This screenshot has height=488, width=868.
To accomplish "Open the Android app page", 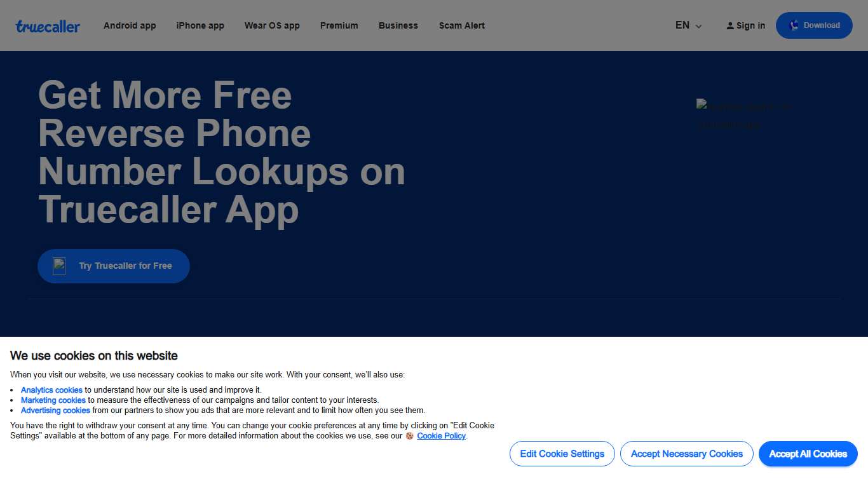I will [x=130, y=25].
